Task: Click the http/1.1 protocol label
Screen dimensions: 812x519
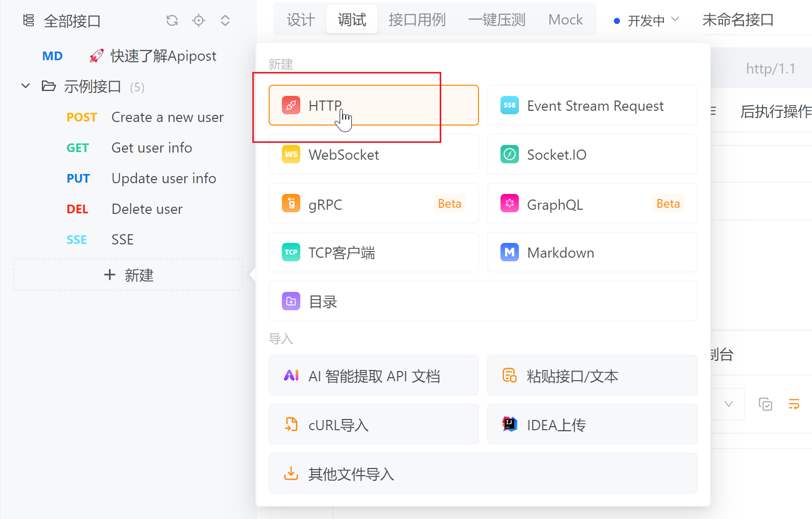Action: click(x=771, y=68)
